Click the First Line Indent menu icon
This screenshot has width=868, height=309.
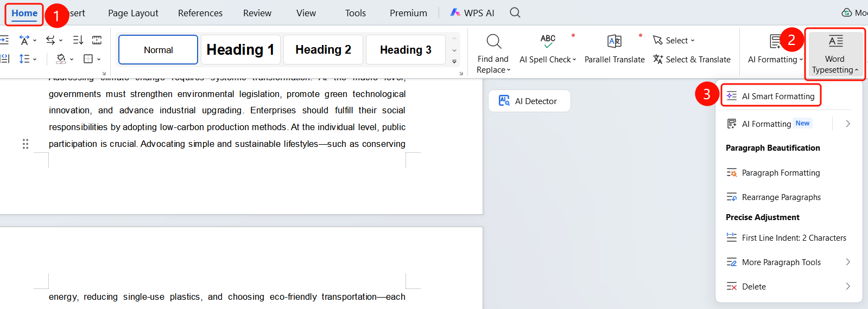[732, 237]
